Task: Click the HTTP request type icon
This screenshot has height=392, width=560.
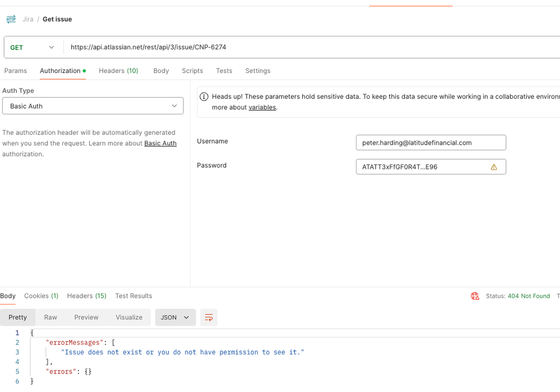Action: point(11,19)
